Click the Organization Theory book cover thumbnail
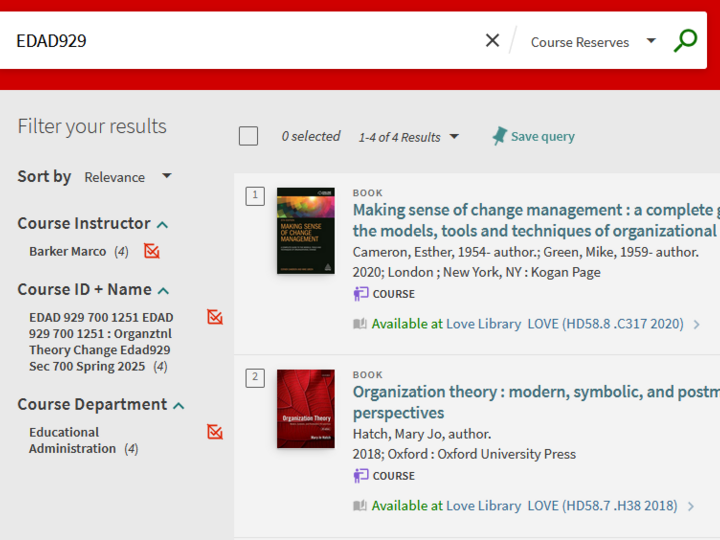 (305, 408)
